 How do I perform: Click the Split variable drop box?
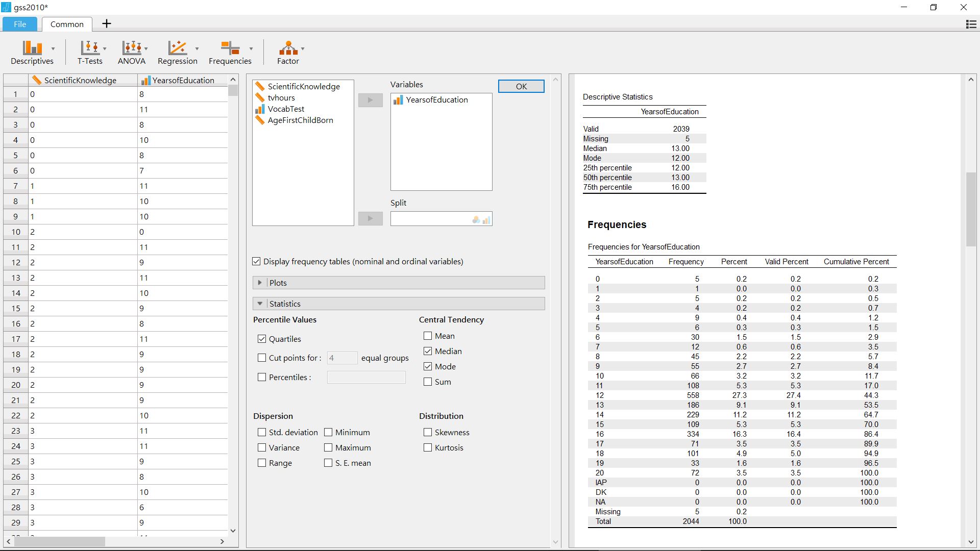441,219
